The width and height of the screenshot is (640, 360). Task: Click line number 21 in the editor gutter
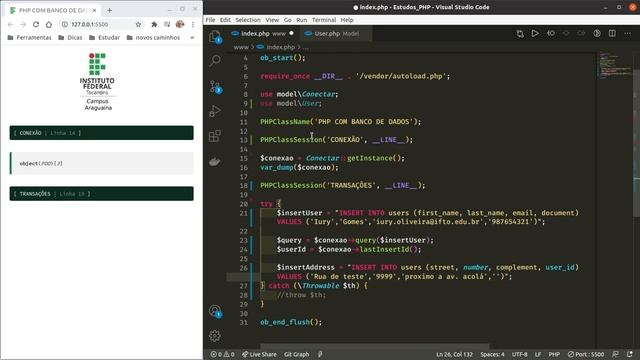coord(244,213)
